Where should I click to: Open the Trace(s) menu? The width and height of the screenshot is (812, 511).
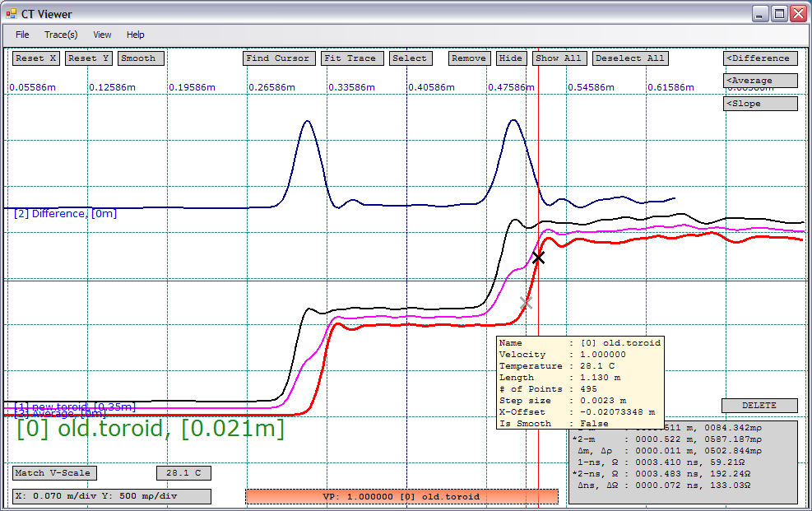[x=60, y=35]
